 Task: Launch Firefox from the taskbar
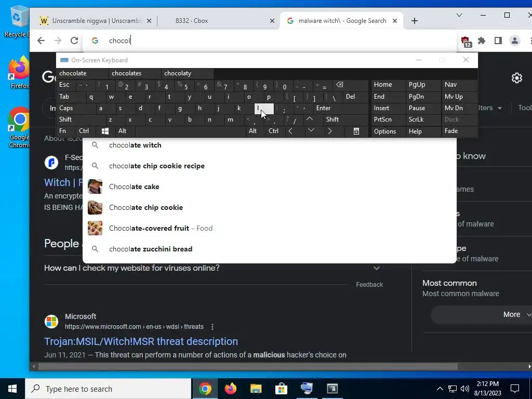pos(230,389)
